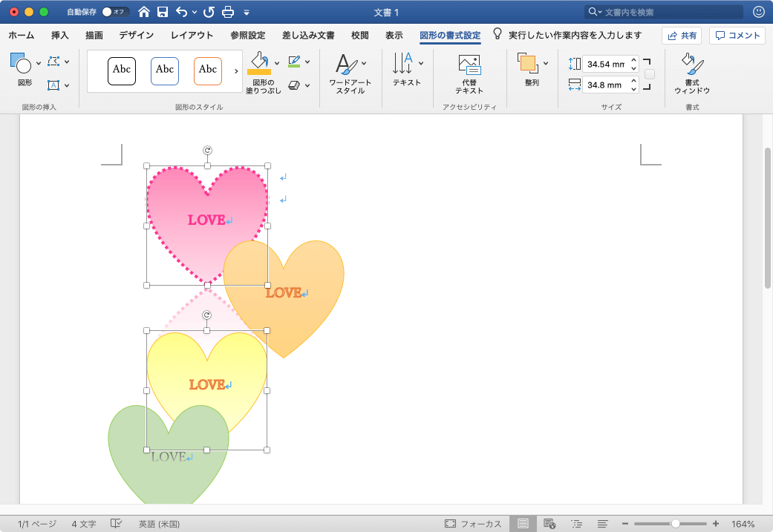Click the Arrange (整列) icon
Viewport: 773px width, 532px height.
tap(528, 63)
